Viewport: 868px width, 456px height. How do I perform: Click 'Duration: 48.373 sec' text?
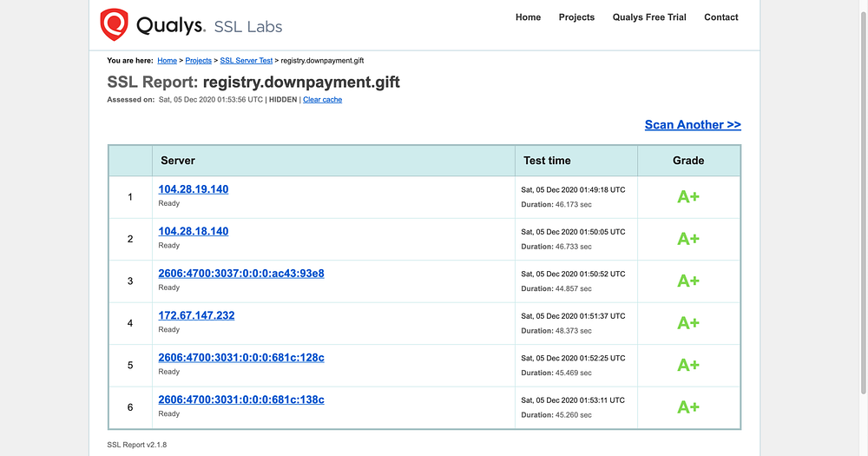pyautogui.click(x=556, y=331)
